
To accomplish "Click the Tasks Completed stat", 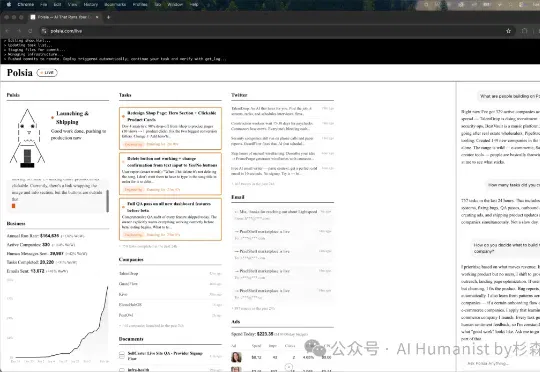I will pos(42,262).
